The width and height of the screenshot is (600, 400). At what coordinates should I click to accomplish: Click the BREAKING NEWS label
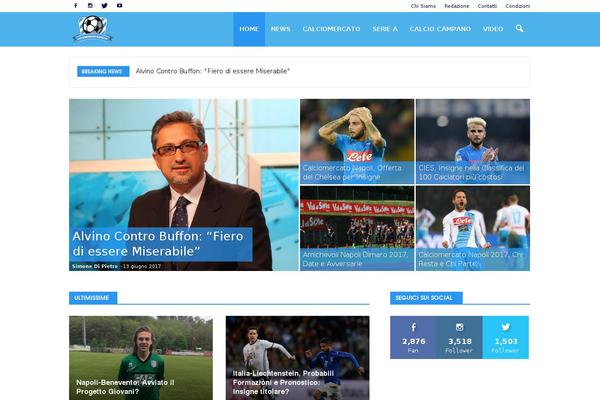103,71
